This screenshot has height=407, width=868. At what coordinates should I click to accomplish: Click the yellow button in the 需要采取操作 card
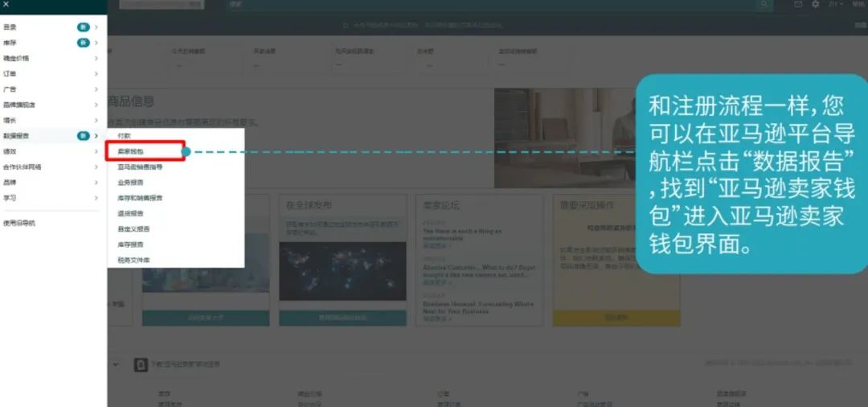[616, 318]
